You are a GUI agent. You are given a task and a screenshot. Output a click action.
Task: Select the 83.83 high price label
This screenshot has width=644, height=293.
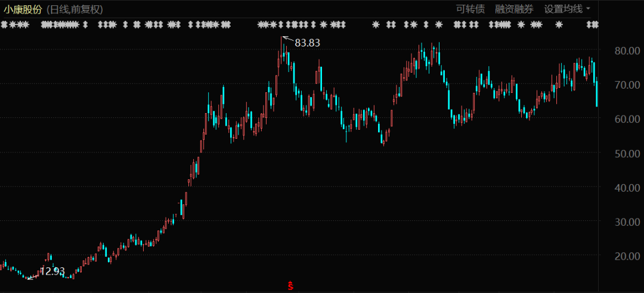coord(307,43)
